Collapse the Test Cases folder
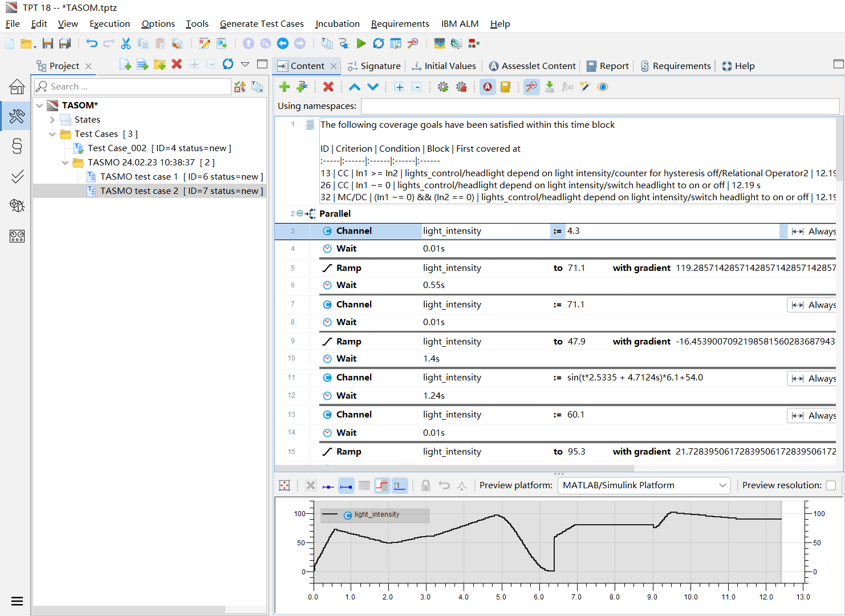Viewport: 845px width, 616px height. pyautogui.click(x=52, y=134)
